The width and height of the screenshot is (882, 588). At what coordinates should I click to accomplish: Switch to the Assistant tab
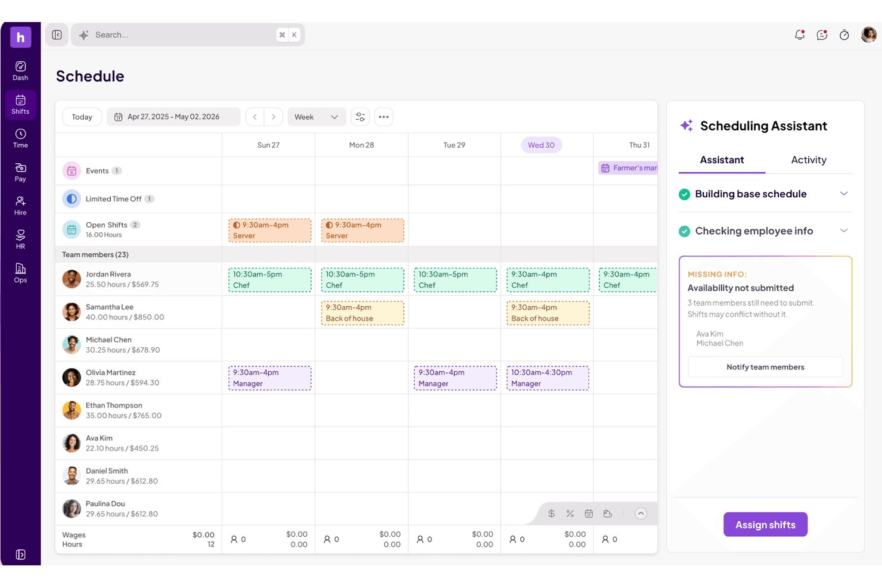(x=722, y=160)
